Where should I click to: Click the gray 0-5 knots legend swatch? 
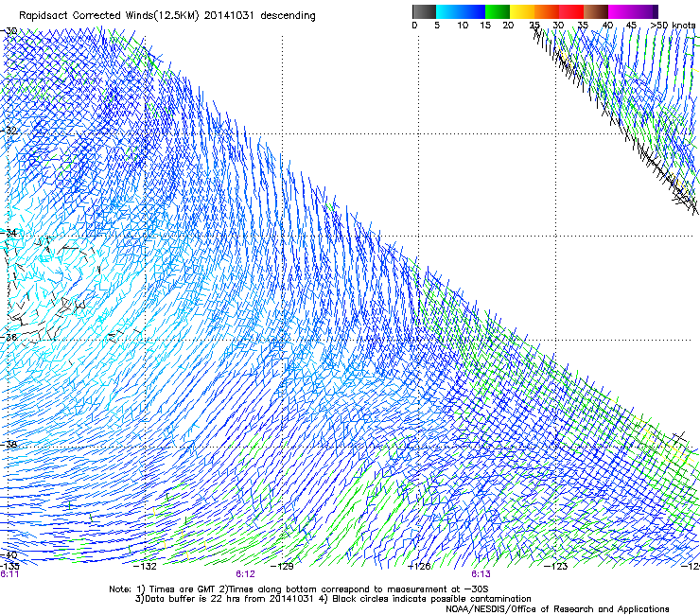[424, 11]
